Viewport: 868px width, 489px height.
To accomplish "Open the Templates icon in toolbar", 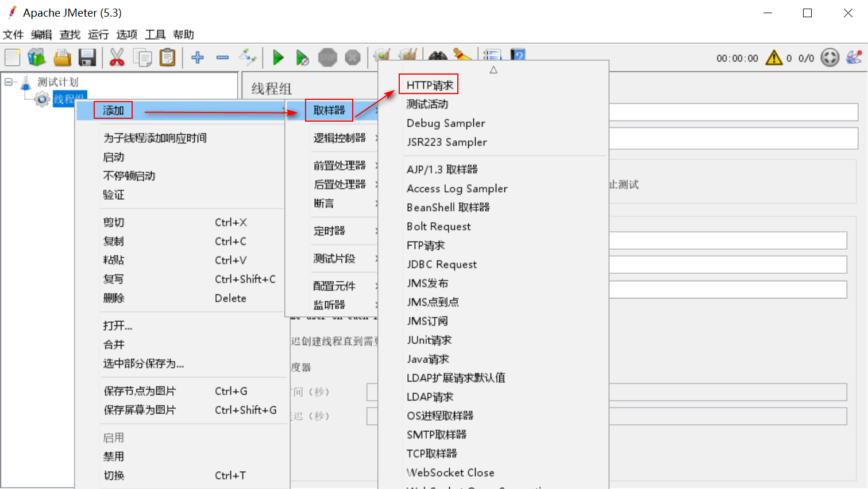I will tap(37, 57).
